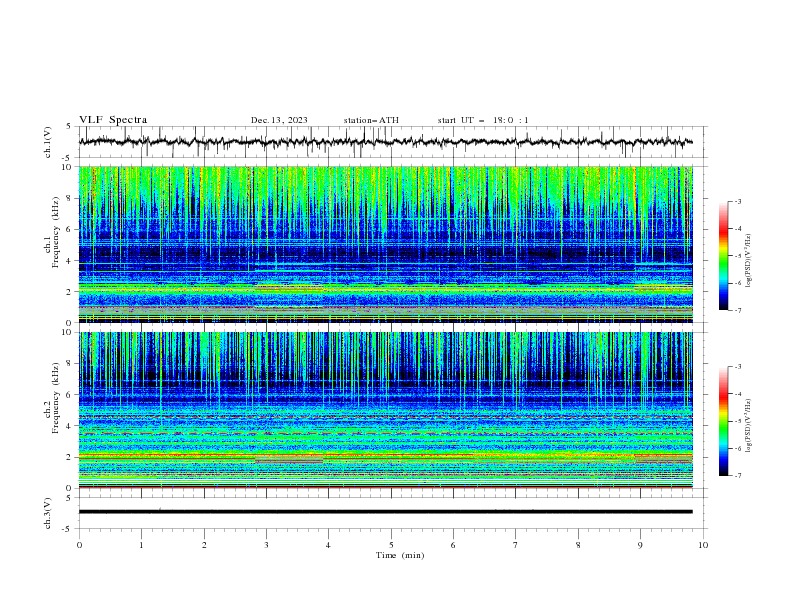
Task: Click the ch.1 waveform trace
Action: click(385, 142)
